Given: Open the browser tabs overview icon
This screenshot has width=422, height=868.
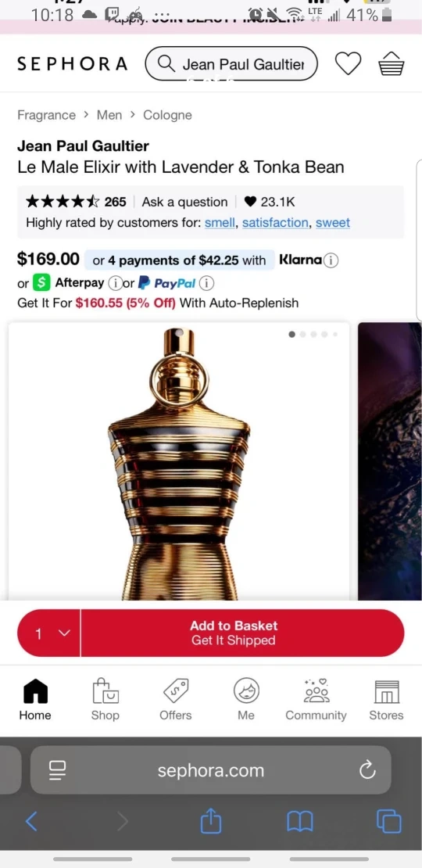Looking at the screenshot, I should [389, 821].
